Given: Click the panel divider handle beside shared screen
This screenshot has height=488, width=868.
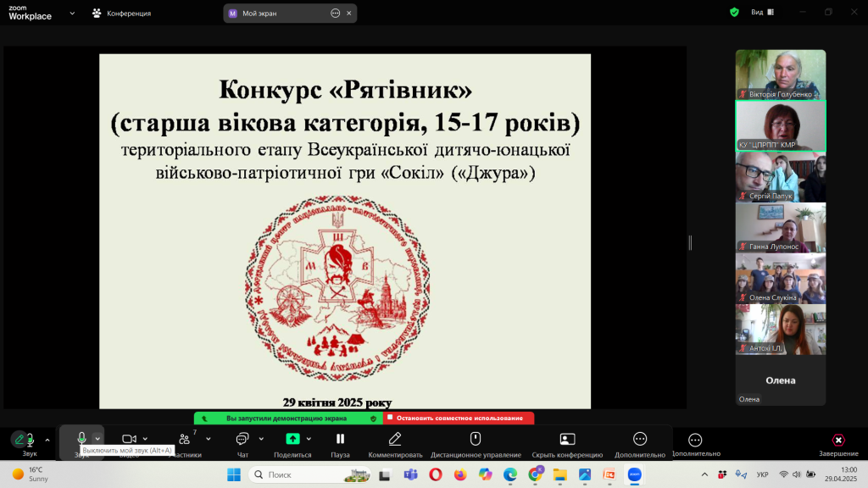Looking at the screenshot, I should point(690,242).
